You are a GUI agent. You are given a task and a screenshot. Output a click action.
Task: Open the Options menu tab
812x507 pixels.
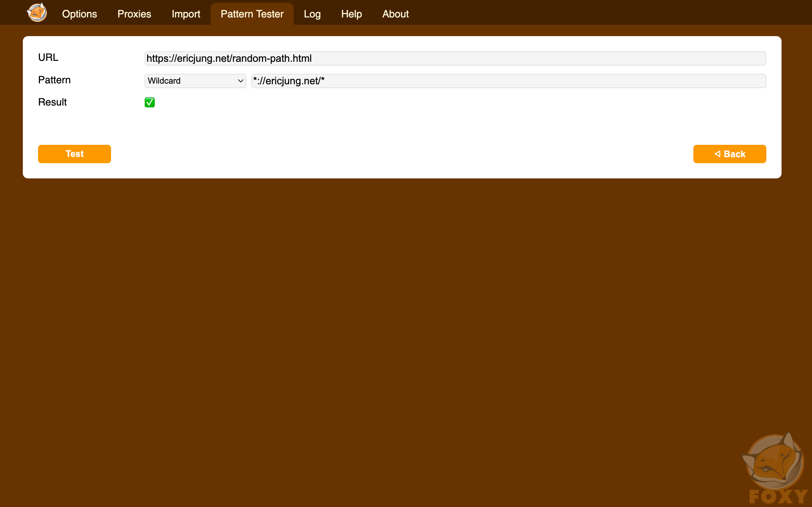(x=79, y=13)
